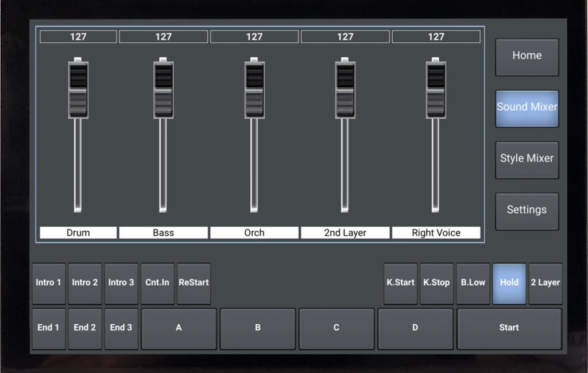This screenshot has height=373, width=588.
Task: Enable K.Start key start
Action: pos(400,283)
